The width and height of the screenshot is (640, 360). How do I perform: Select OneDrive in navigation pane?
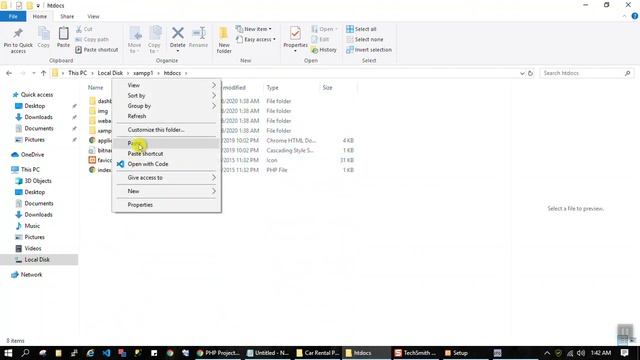coord(32,155)
